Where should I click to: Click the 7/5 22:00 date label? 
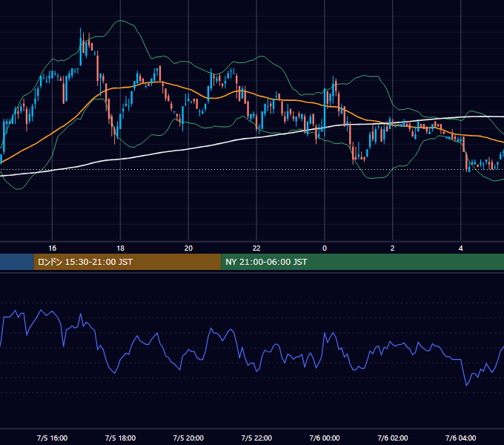click(x=256, y=438)
